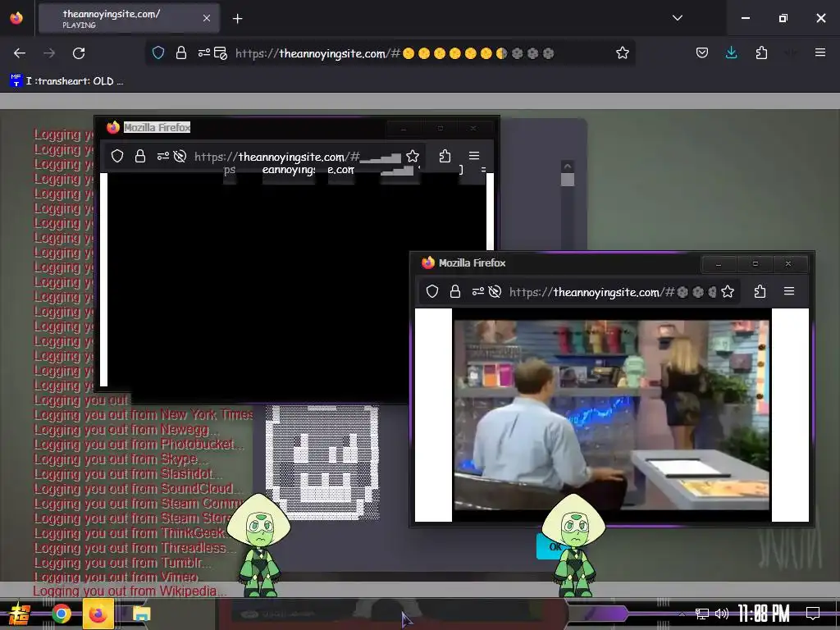Open the notification center icon

pyautogui.click(x=813, y=614)
